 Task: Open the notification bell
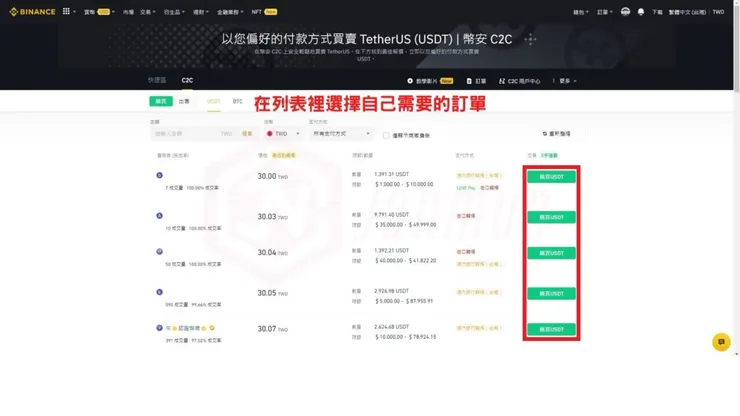pos(641,12)
